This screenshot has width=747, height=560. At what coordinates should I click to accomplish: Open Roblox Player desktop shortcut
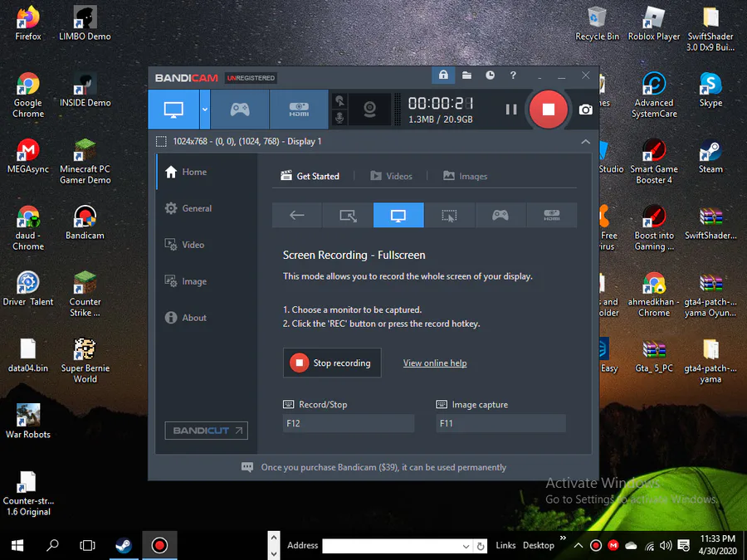pos(654,24)
